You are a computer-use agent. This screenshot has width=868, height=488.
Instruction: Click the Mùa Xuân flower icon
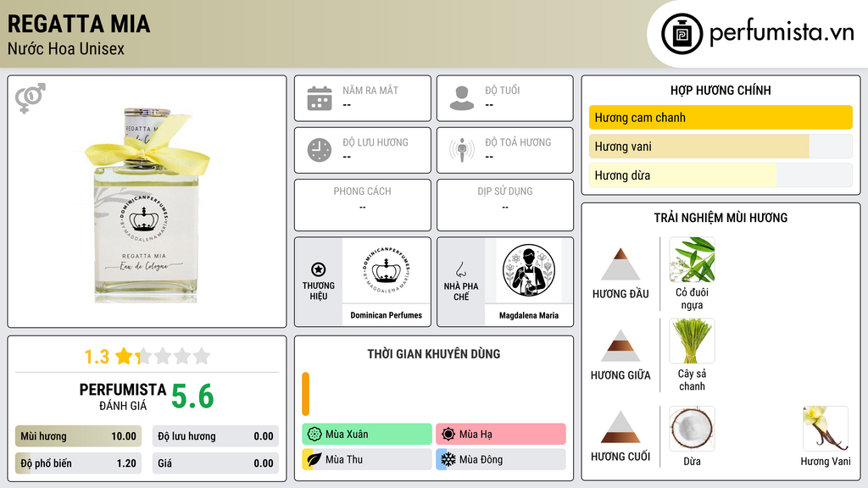click(314, 435)
